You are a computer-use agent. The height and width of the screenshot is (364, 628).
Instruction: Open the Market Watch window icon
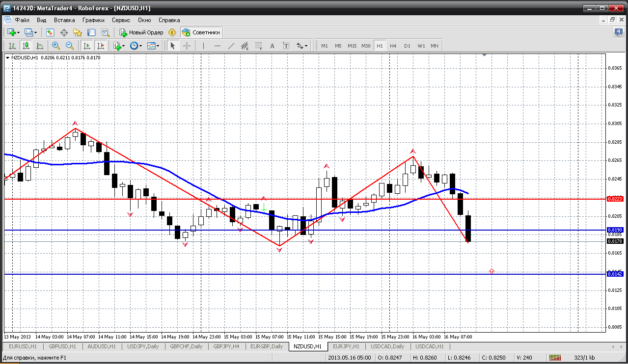50,32
